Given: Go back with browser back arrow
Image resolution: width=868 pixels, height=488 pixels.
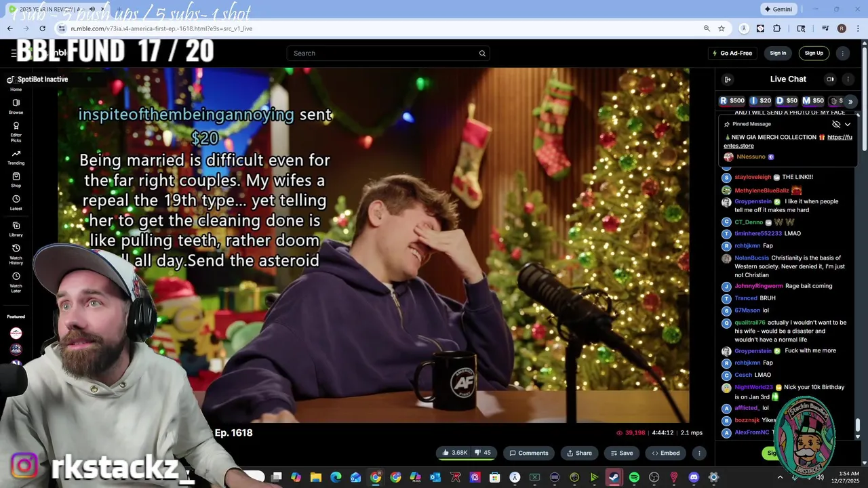Looking at the screenshot, I should coord(9,28).
